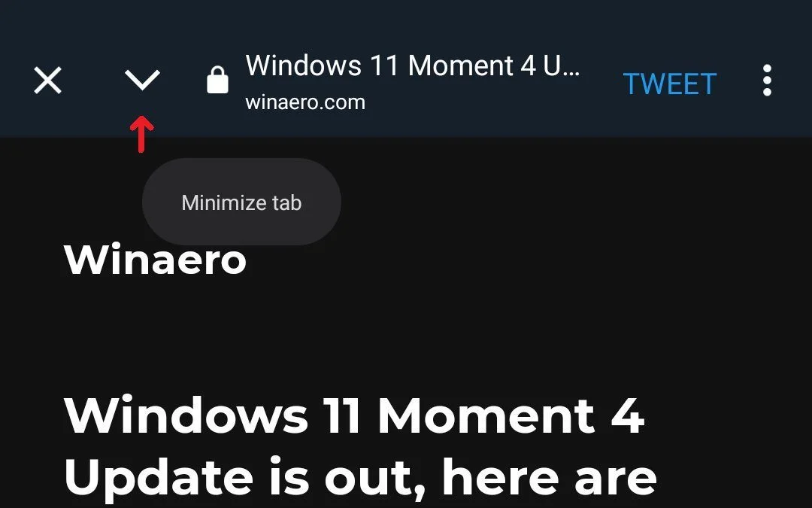Image resolution: width=812 pixels, height=508 pixels.
Task: Click the word 'Moment' in the article headline
Action: [486, 415]
